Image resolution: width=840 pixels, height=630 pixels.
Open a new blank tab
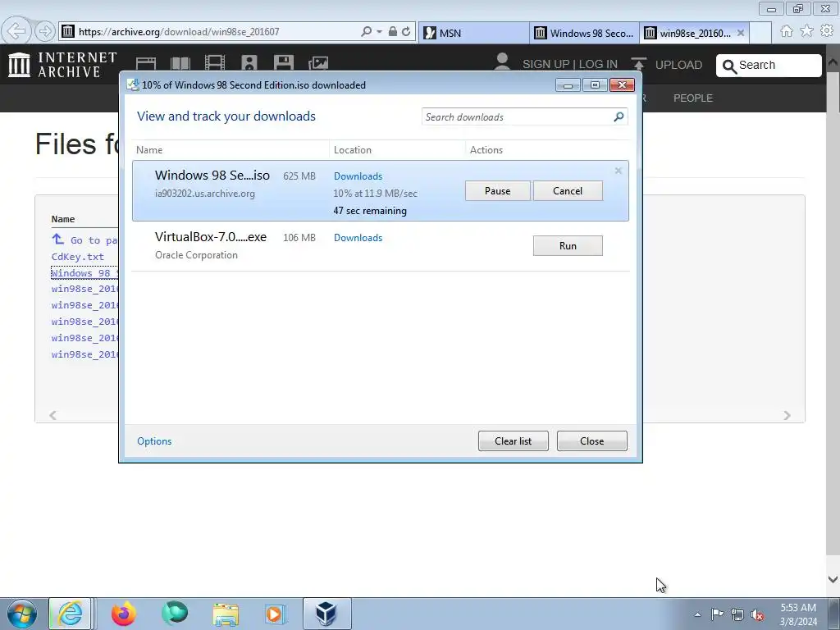760,33
